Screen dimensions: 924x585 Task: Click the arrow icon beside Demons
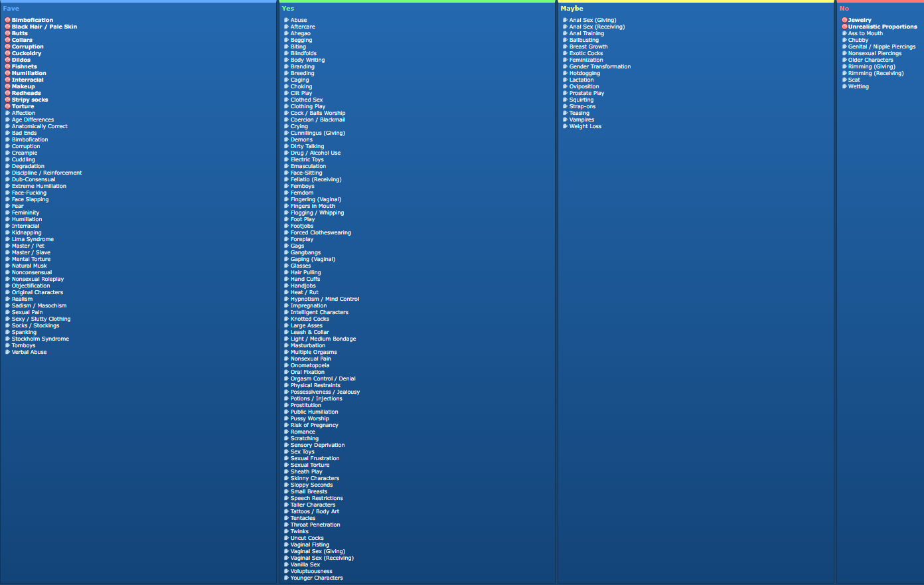(x=287, y=139)
